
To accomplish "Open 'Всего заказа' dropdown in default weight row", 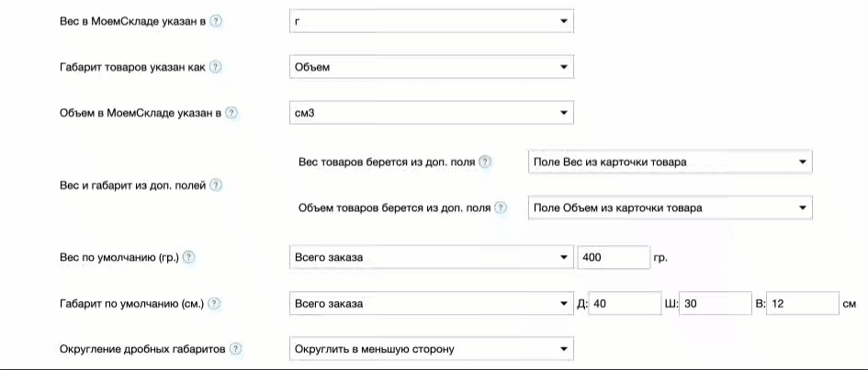I will (430, 257).
